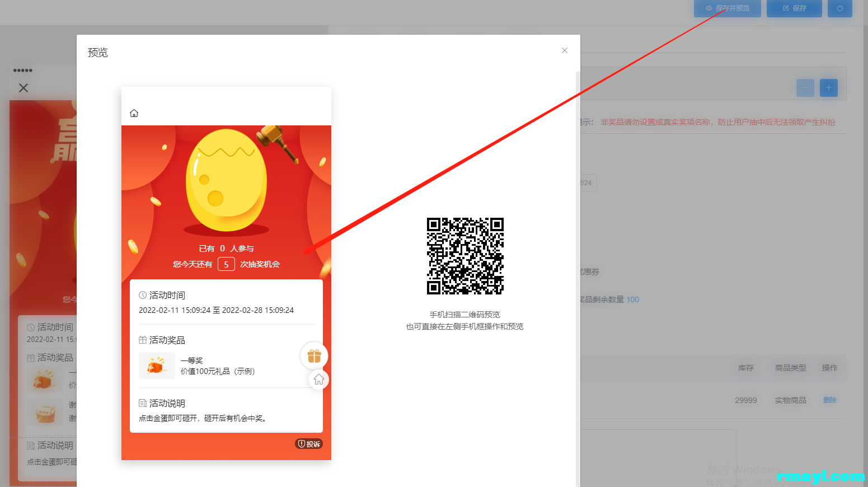This screenshot has width=868, height=487.
Task: Click the power icon button at top right
Action: pyautogui.click(x=839, y=8)
